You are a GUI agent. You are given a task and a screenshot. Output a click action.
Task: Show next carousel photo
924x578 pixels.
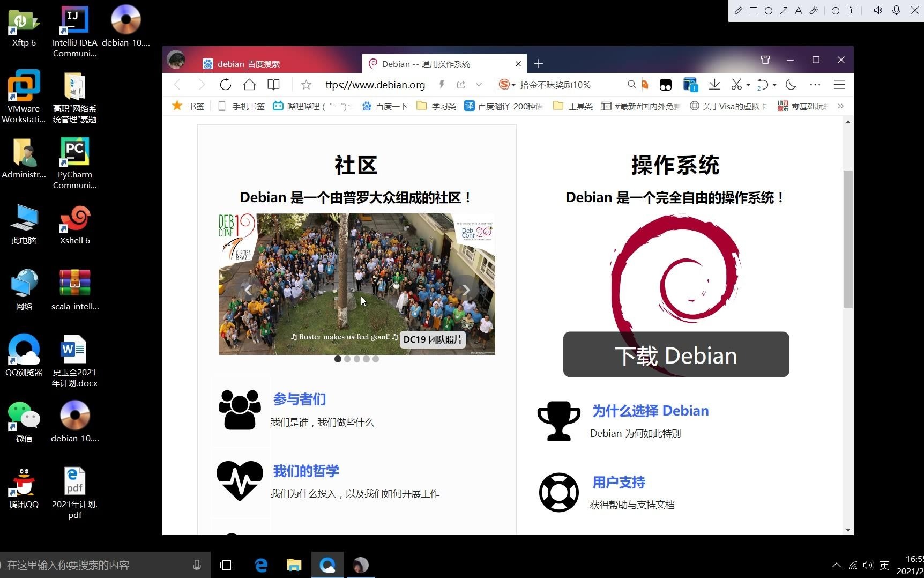[x=466, y=290]
